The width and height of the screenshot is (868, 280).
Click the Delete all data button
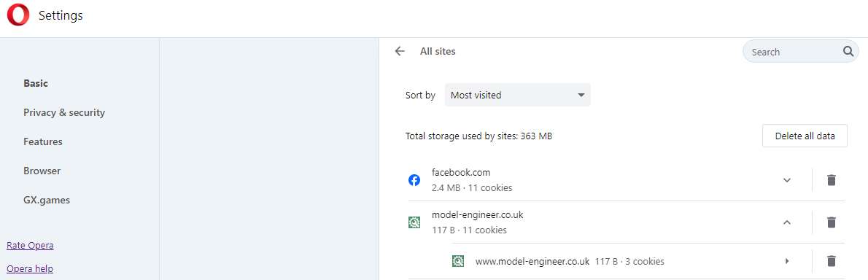coord(805,136)
